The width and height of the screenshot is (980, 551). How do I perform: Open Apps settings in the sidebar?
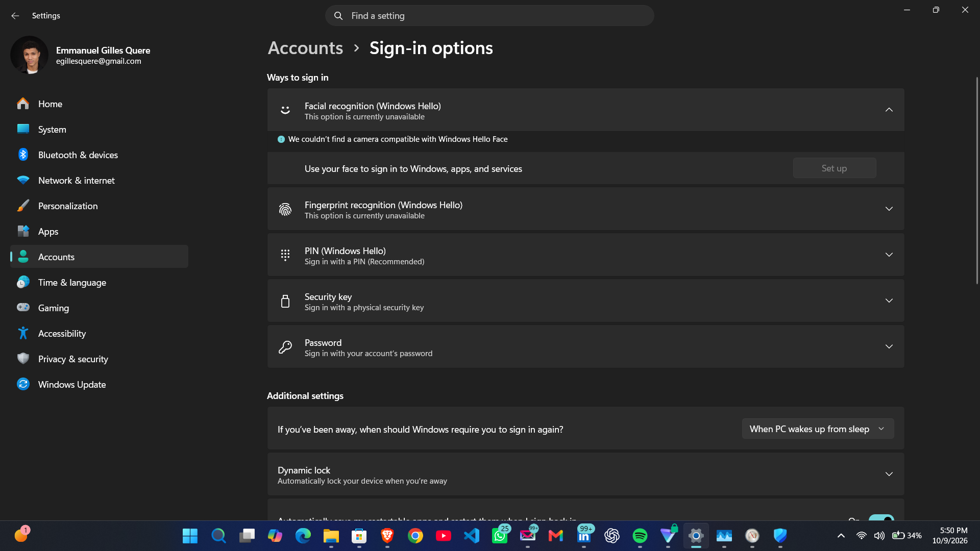[99, 231]
